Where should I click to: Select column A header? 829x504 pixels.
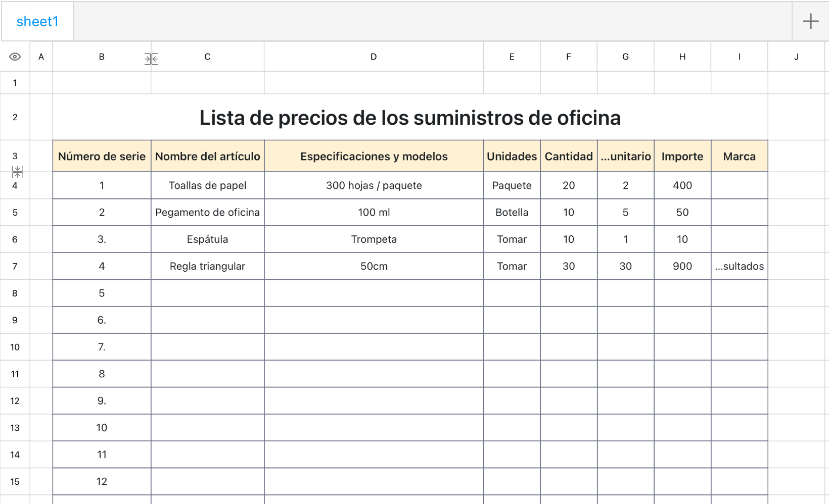[41, 57]
